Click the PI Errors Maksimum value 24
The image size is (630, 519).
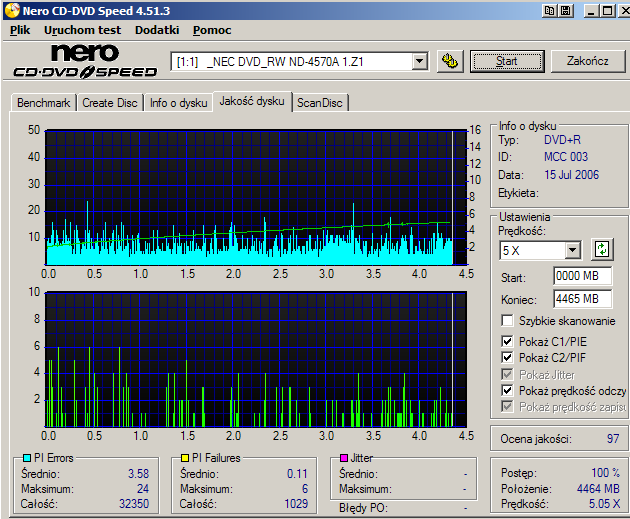[143, 489]
